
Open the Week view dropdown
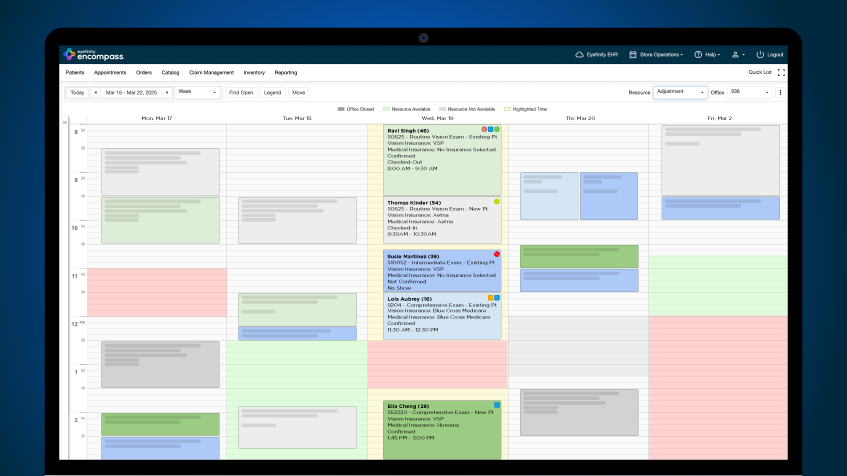197,92
